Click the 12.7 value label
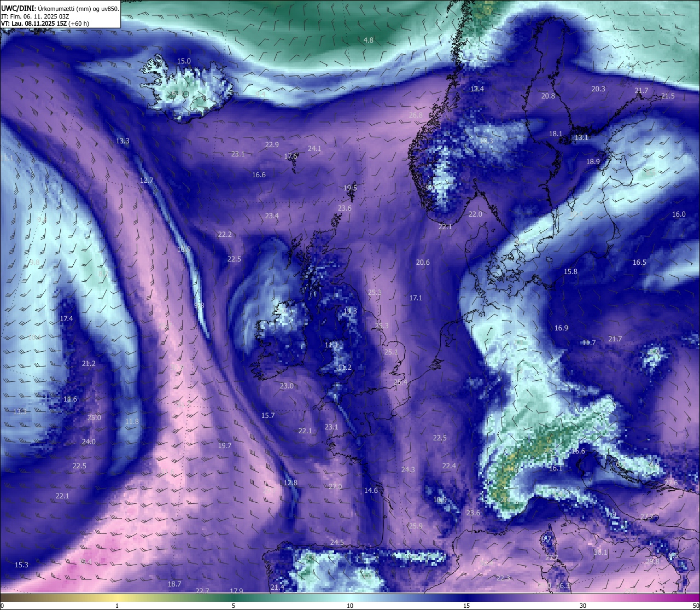Screen dimensions: 700x610 click(x=147, y=180)
